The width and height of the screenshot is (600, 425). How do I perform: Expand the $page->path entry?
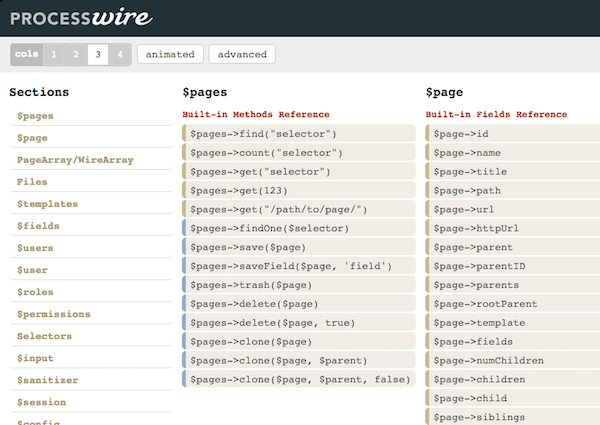tap(513, 191)
